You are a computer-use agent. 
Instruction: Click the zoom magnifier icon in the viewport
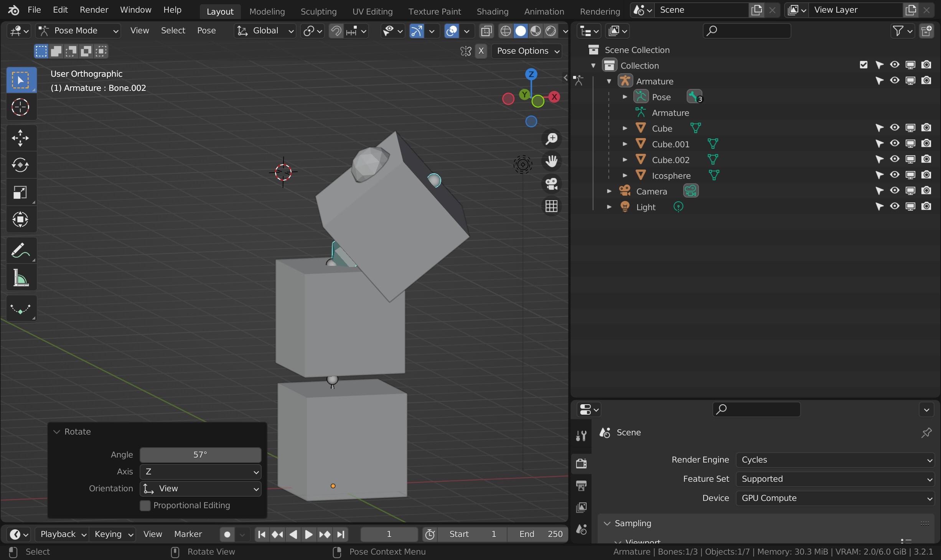551,139
